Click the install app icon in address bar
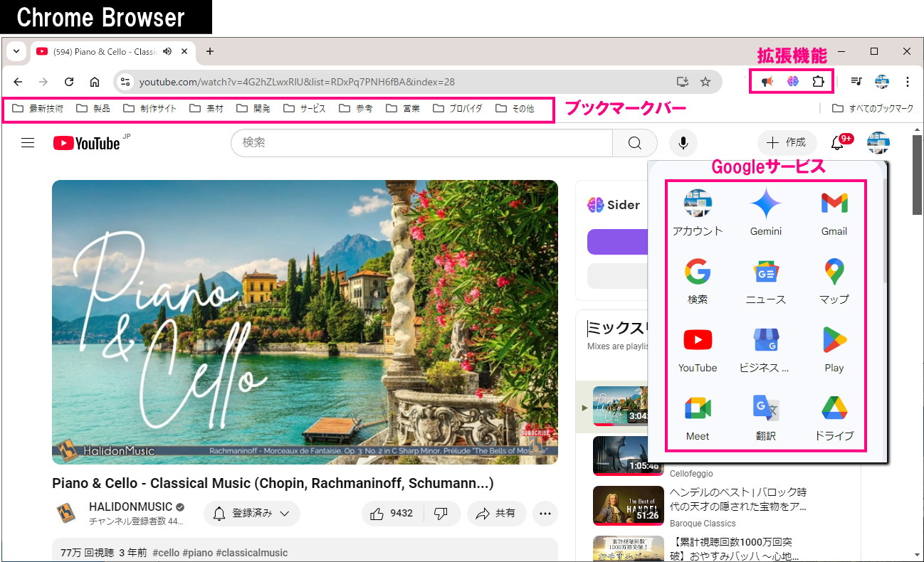This screenshot has height=562, width=924. click(x=682, y=82)
